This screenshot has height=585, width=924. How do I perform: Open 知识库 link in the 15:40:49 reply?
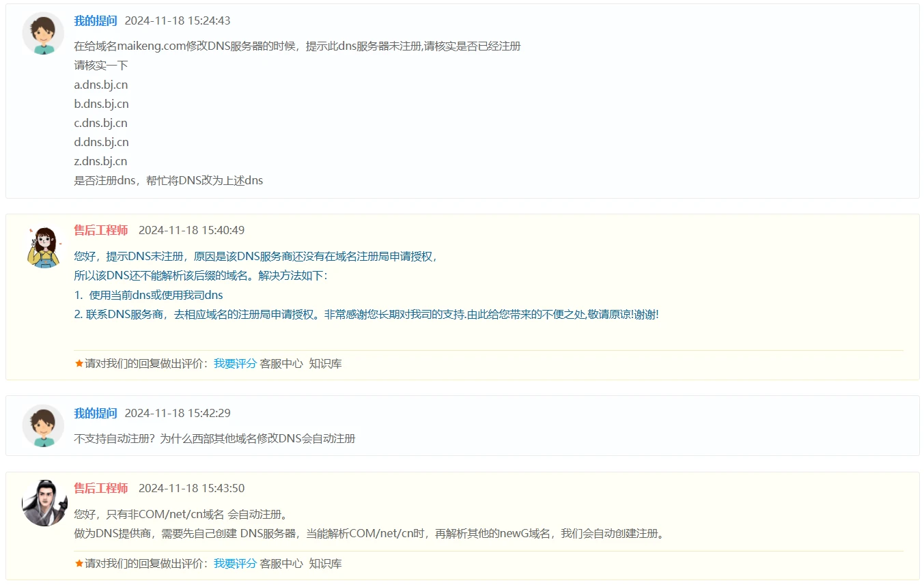(325, 364)
